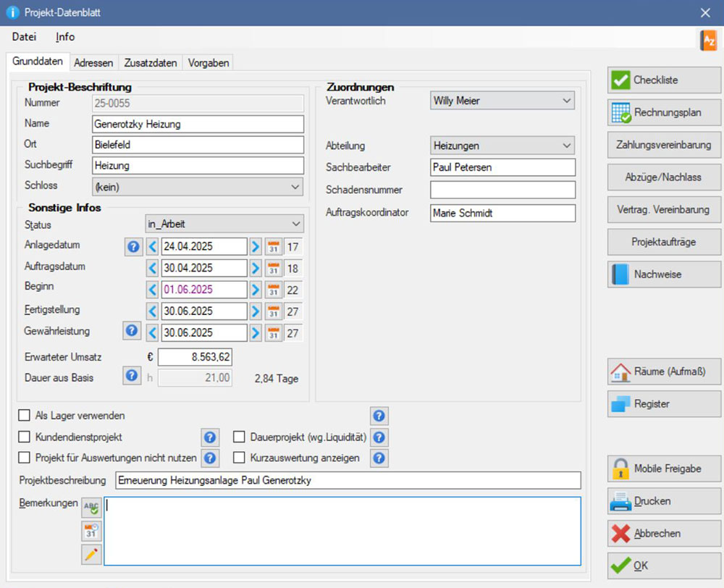The width and height of the screenshot is (724, 588).
Task: Click the pencil edit icon beside Bemerkungen
Action: [91, 555]
